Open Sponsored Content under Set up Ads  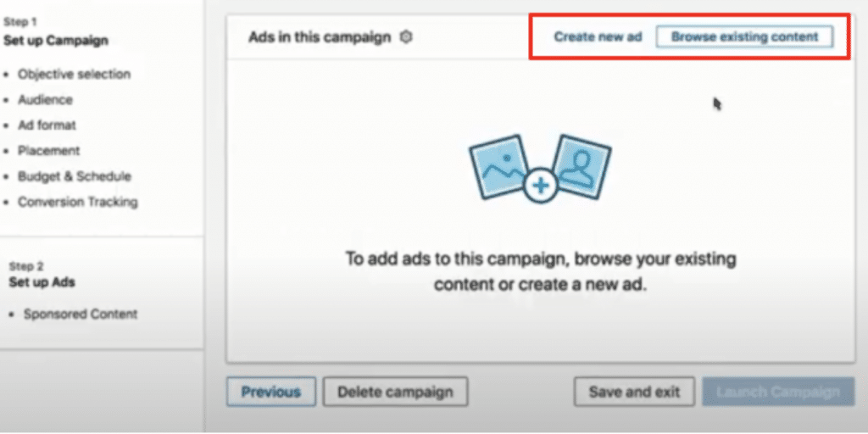coord(81,314)
